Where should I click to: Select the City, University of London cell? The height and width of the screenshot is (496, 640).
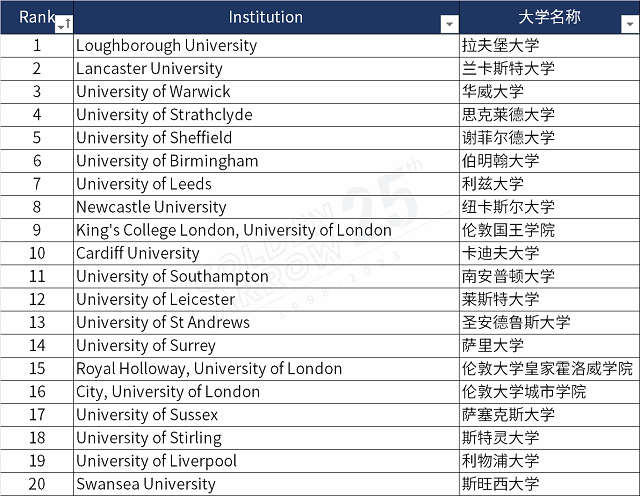coord(266,391)
